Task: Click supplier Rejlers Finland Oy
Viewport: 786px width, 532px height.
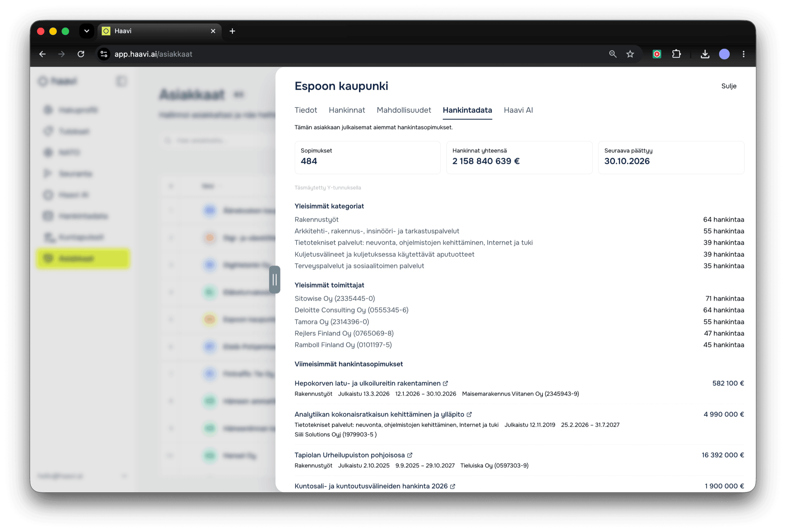Action: click(x=344, y=333)
